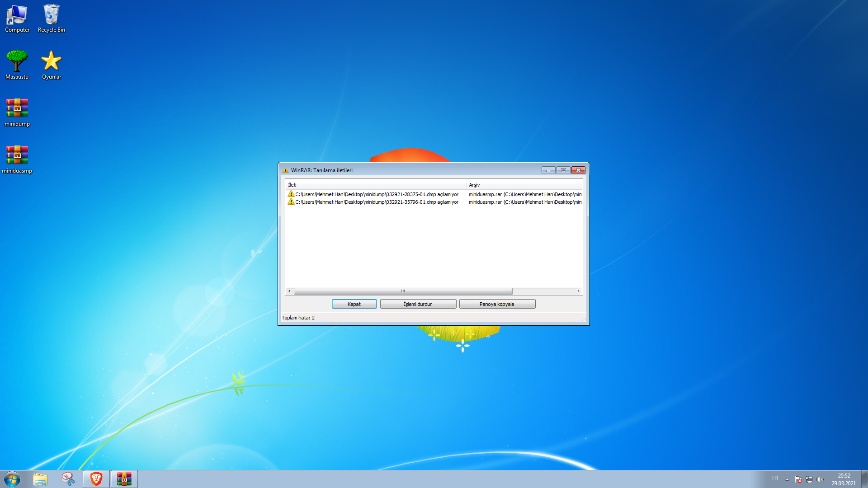Click the İşlemi durdur button
Viewport: 868px width, 488px height.
(x=418, y=304)
